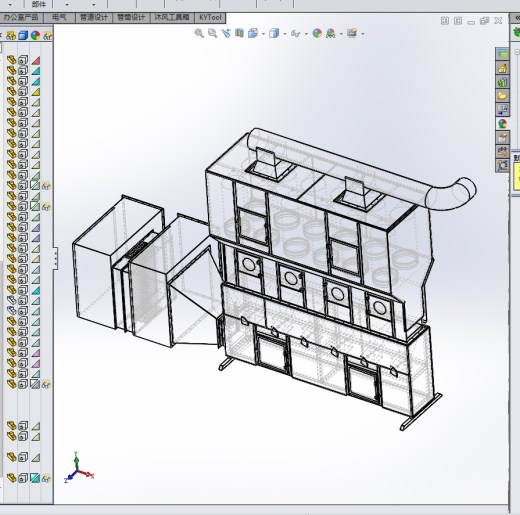Screen dimensions: 520x515
Task: Switch to the 办公室产品 tab
Action: (x=21, y=18)
